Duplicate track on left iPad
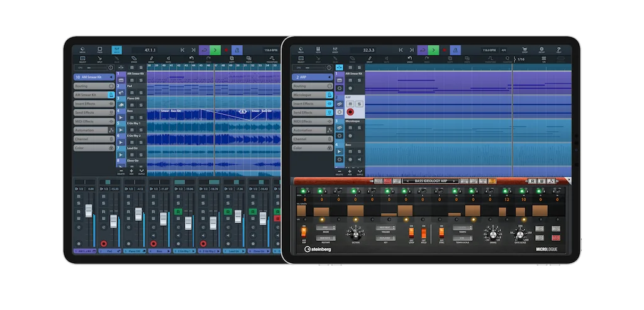The image size is (644, 310). point(142,172)
